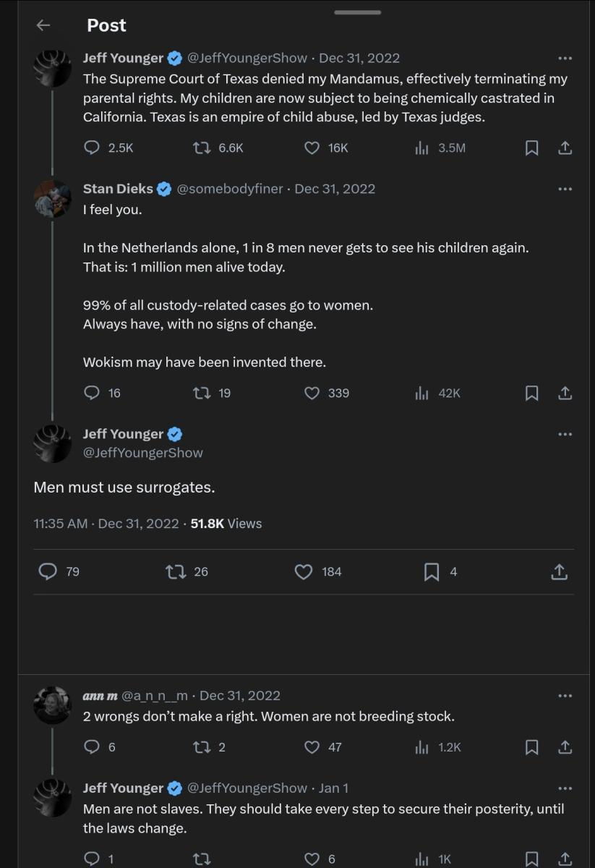Repost the 'Men must use surrogates' post

point(176,571)
